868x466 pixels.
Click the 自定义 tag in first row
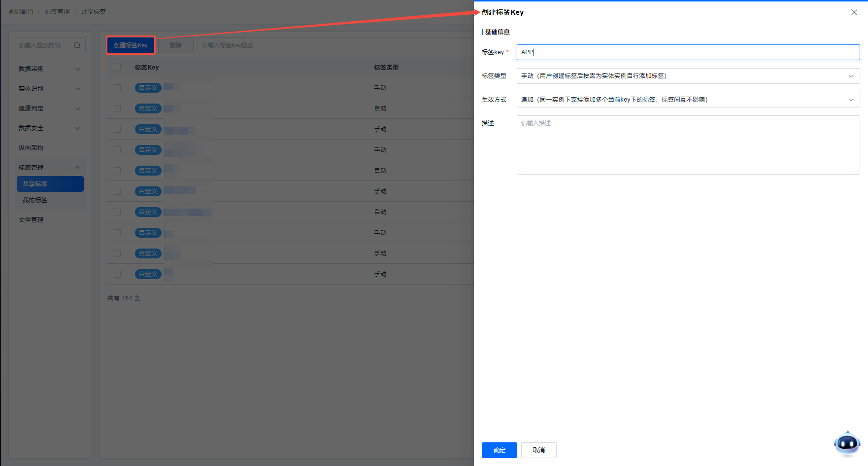click(x=148, y=88)
